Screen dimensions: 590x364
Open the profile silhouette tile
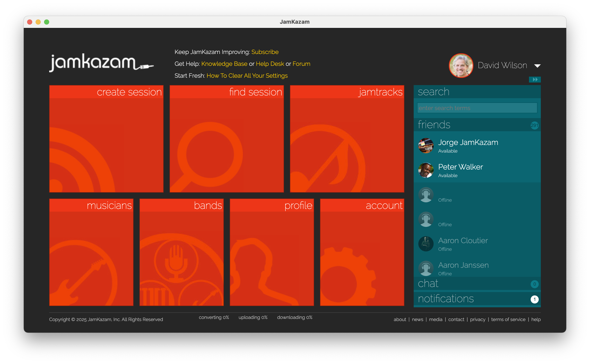[272, 252]
